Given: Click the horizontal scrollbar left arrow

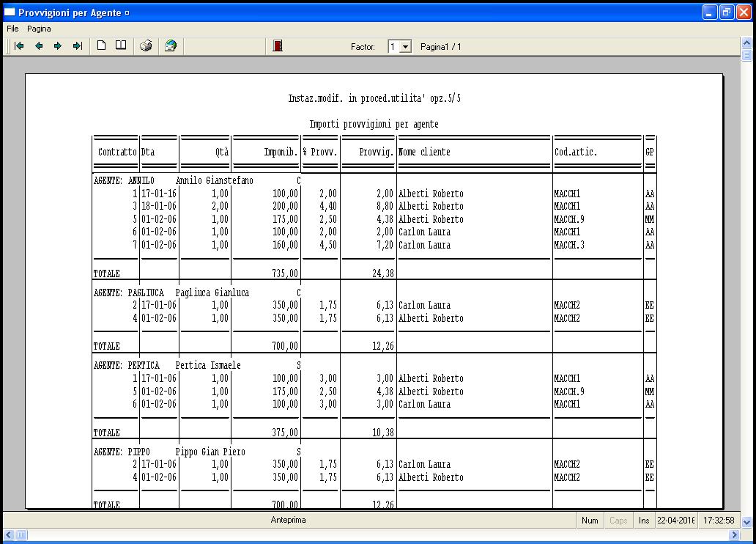Looking at the screenshot, I should coord(9,534).
